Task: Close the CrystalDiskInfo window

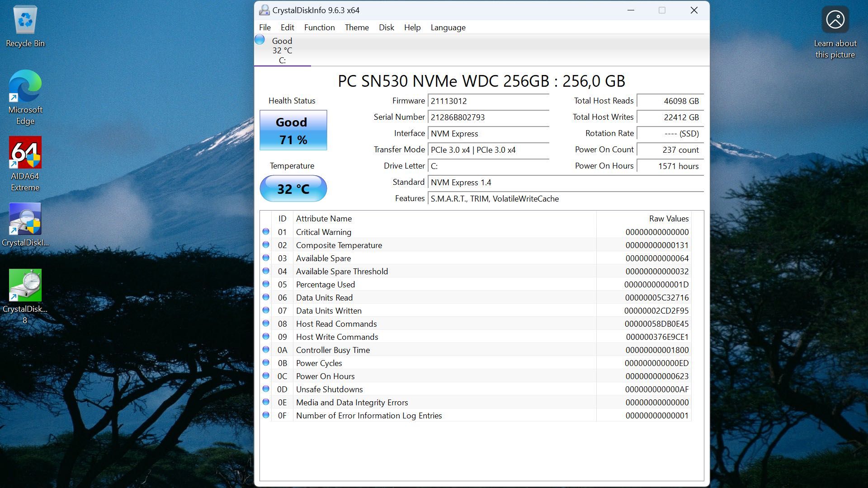Action: (694, 10)
